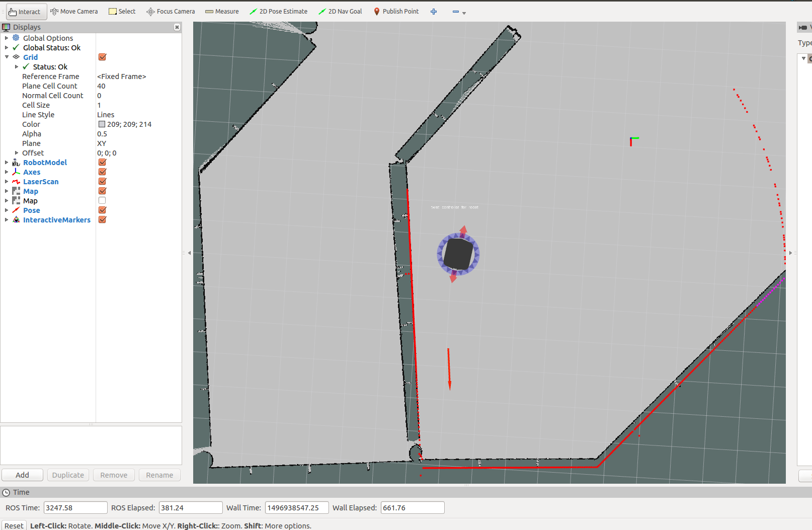
Task: Pick the Measure tool
Action: click(222, 12)
